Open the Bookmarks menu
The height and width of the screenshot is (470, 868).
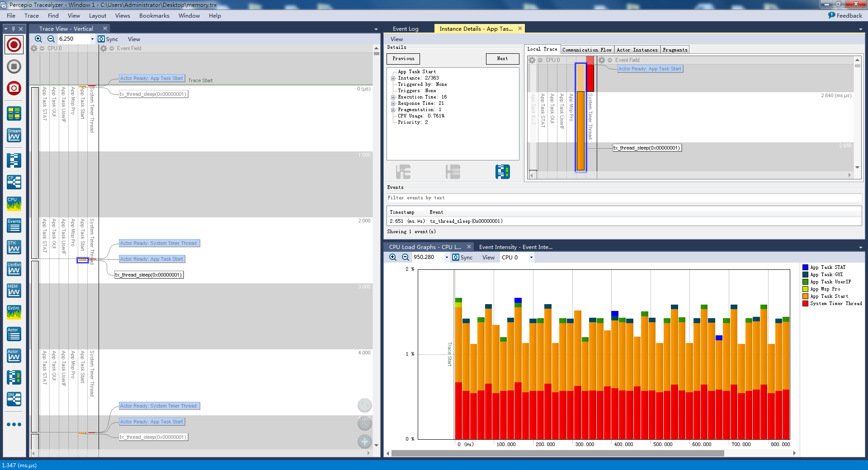pyautogui.click(x=154, y=16)
